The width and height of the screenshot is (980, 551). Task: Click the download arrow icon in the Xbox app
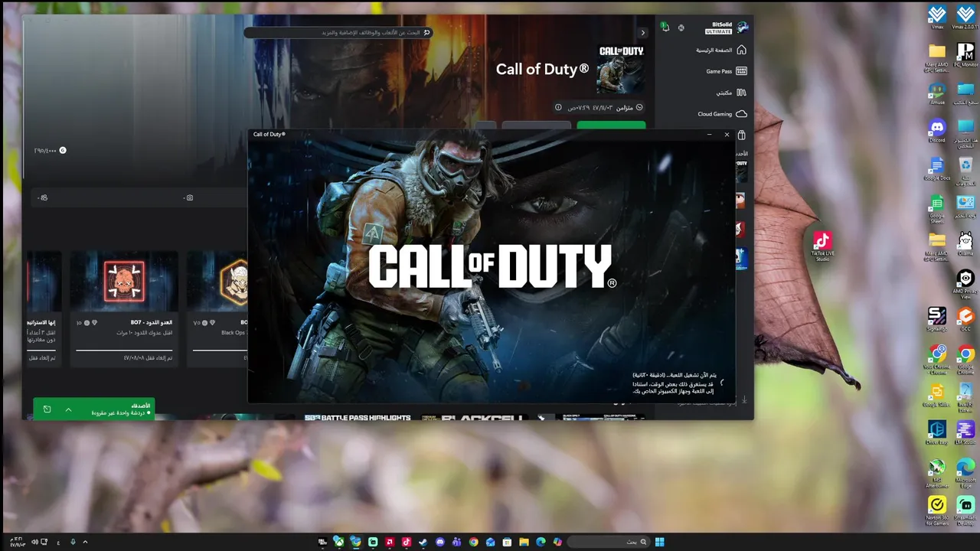pyautogui.click(x=743, y=399)
